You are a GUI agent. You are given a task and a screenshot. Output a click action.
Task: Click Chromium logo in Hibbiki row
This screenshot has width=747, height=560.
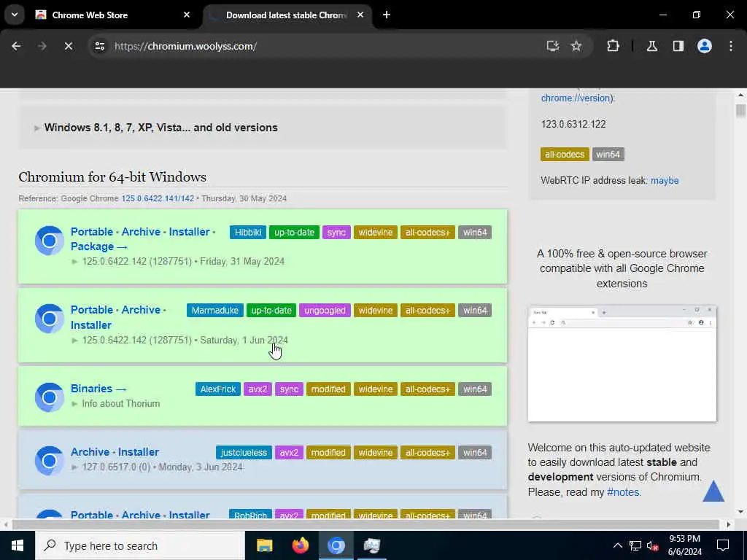coord(49,241)
